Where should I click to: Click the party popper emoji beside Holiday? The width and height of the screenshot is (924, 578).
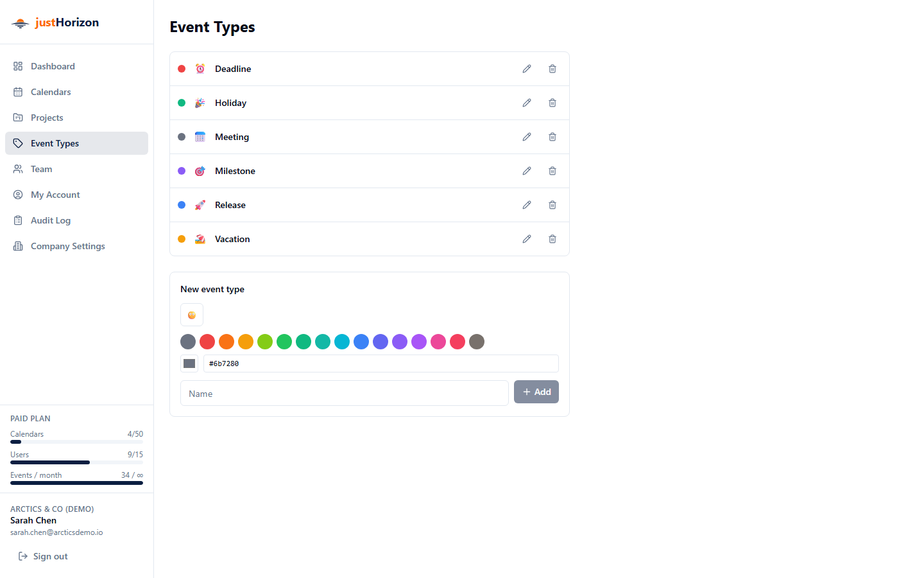tap(200, 103)
